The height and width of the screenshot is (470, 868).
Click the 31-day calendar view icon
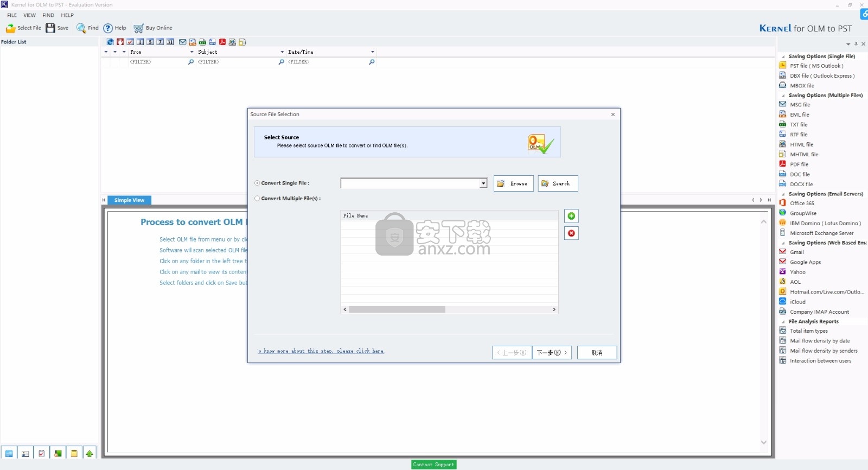170,42
